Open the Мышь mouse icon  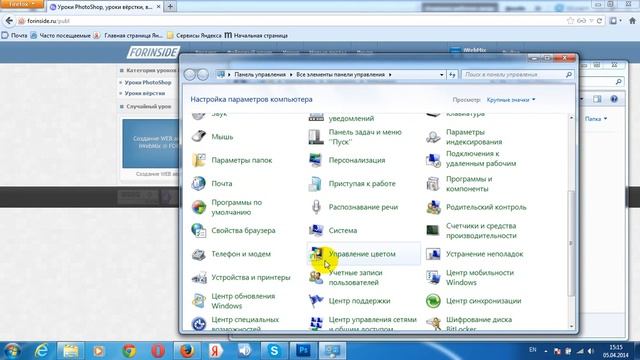[199, 136]
